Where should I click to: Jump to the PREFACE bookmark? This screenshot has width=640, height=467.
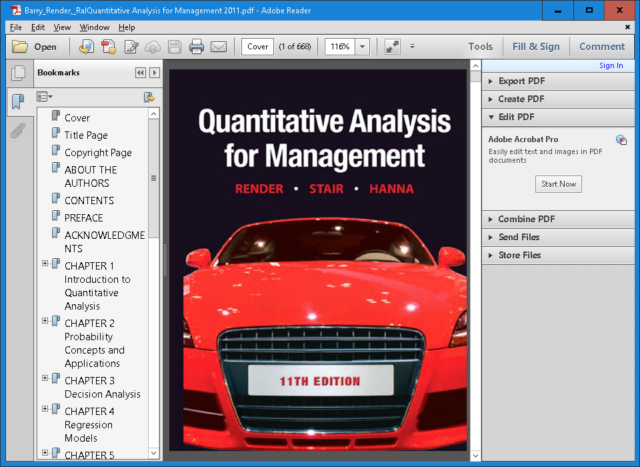[84, 218]
